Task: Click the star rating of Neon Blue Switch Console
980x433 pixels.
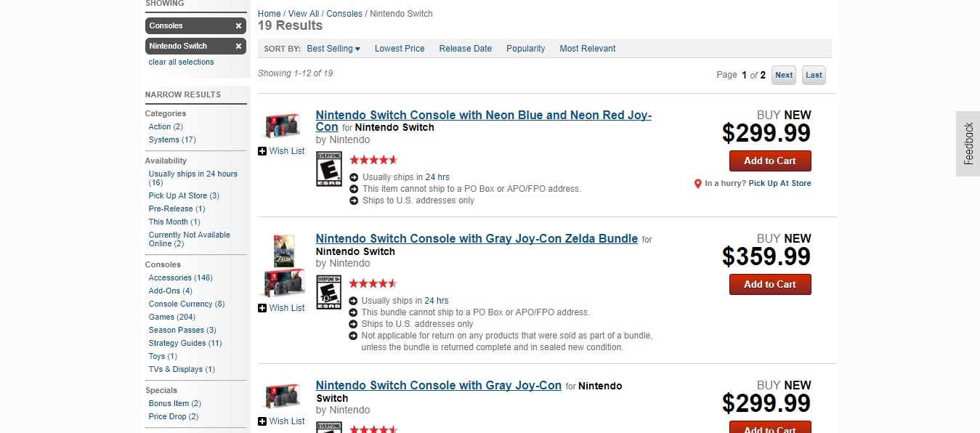Action: 373,160
